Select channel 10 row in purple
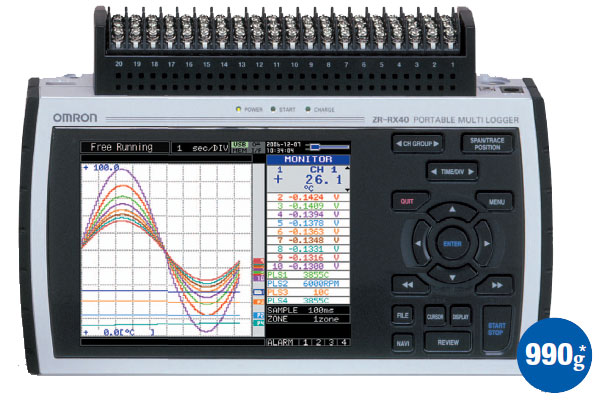Screen dimensions: 600x400 coord(308,266)
